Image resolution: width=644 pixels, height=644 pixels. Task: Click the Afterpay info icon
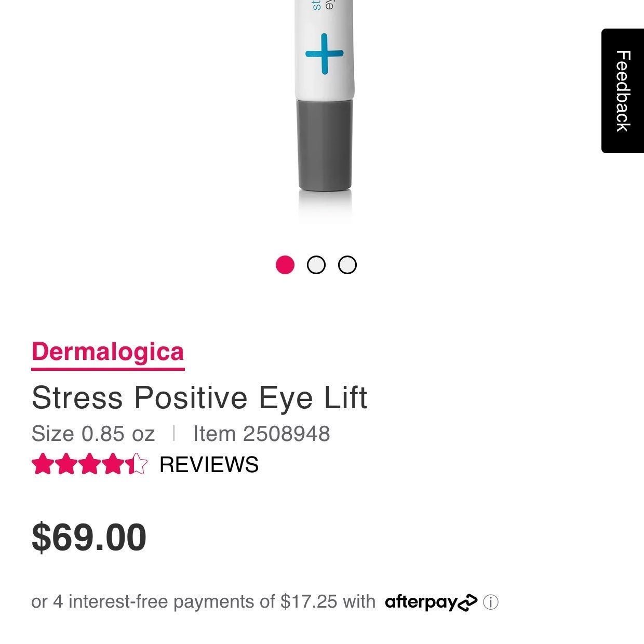490,602
